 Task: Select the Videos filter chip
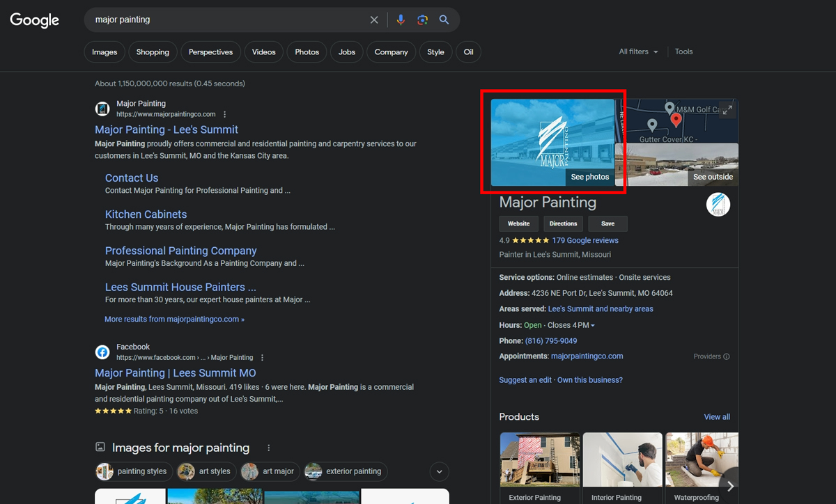coord(263,52)
